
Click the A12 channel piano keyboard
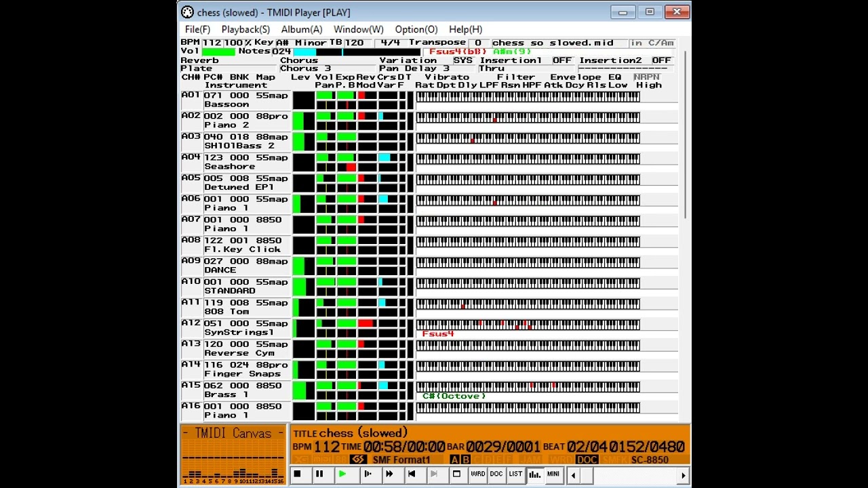click(528, 325)
